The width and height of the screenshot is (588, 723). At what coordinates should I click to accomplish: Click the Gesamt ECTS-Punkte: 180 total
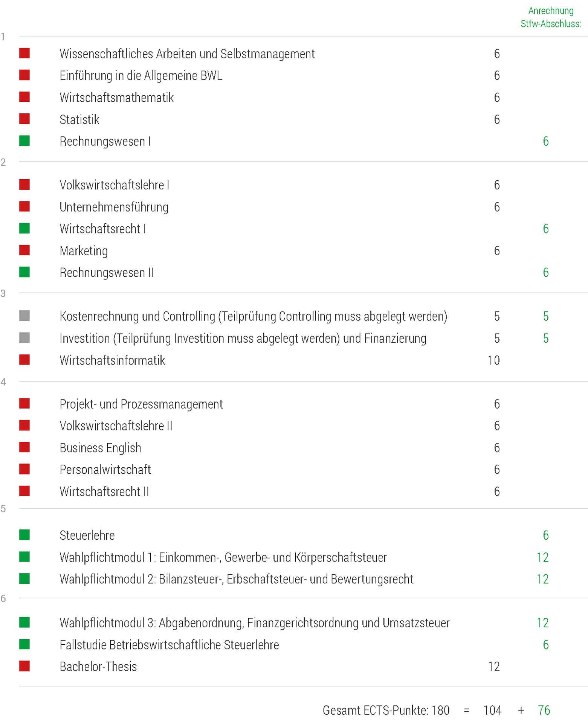(x=386, y=710)
